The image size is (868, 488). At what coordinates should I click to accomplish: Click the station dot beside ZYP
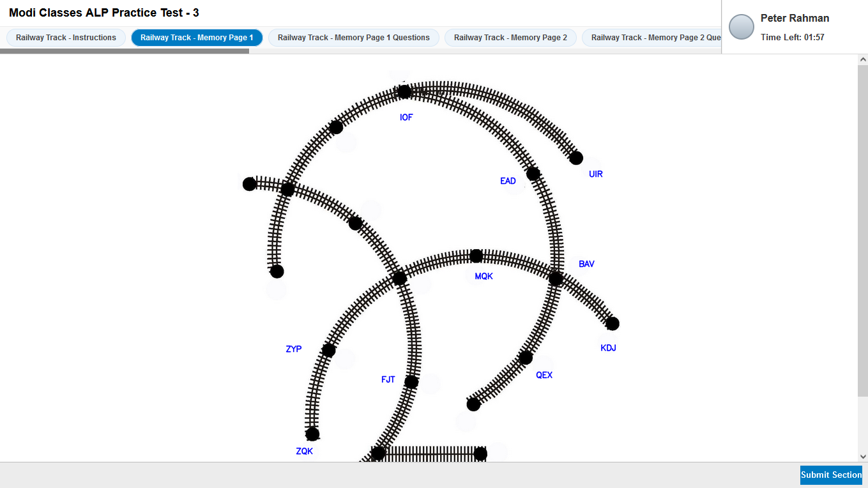329,351
